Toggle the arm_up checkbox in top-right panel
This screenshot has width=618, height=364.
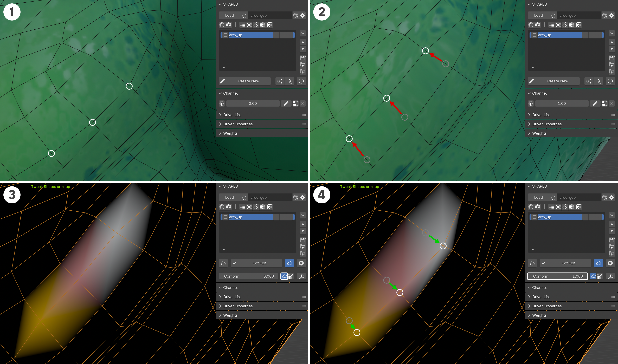click(x=534, y=35)
